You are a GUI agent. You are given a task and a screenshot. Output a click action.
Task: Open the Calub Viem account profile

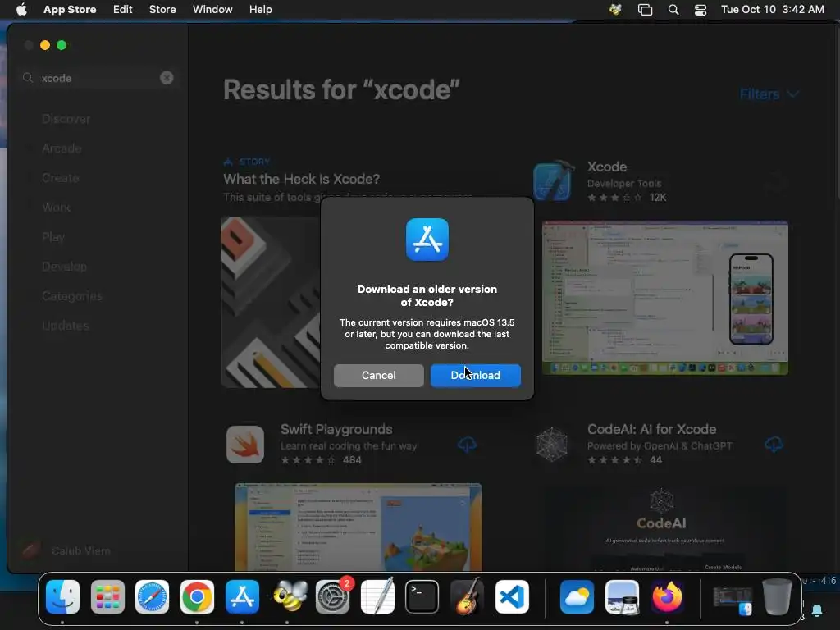[66, 550]
